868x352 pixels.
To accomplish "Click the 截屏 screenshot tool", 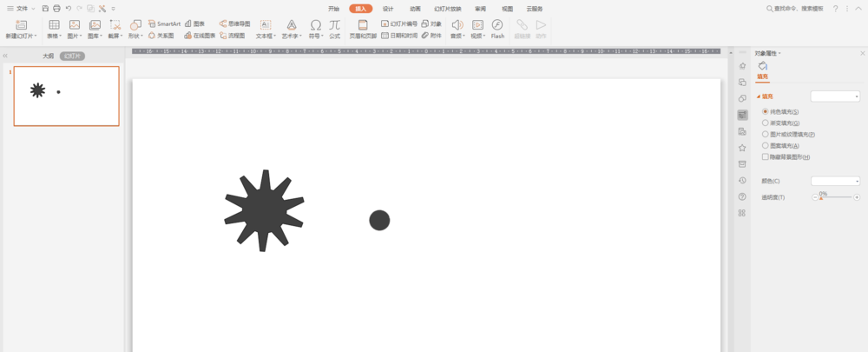I will [115, 30].
